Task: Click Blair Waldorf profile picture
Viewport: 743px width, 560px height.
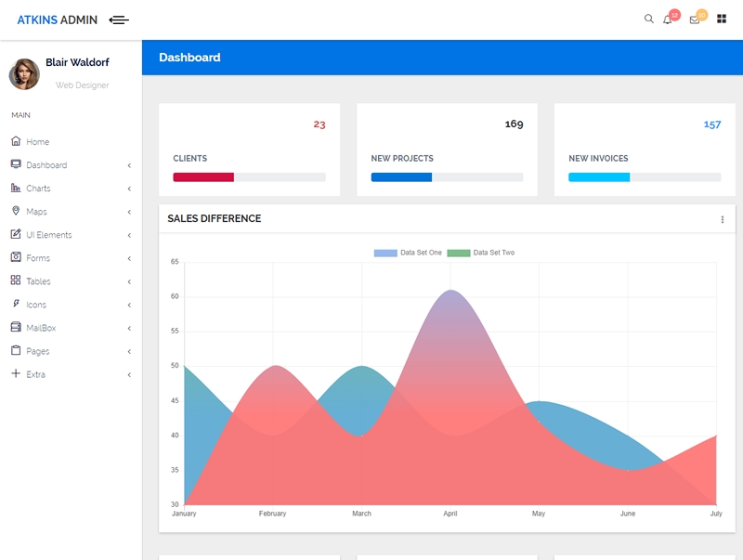Action: coord(24,74)
